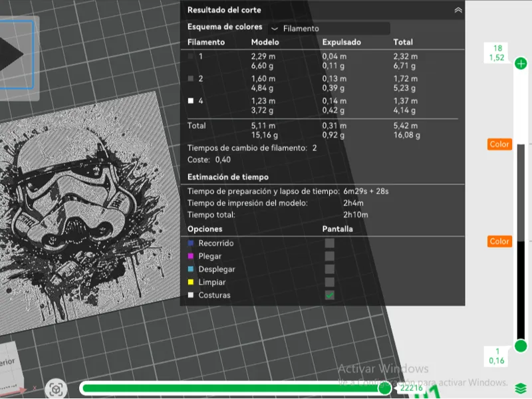Collapse the Resultado del corte panel

[458, 10]
